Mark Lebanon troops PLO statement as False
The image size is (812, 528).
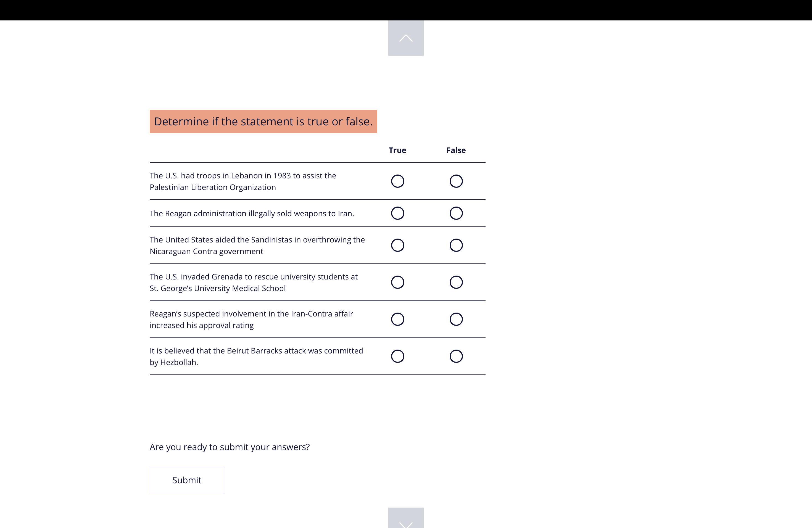pos(456,181)
